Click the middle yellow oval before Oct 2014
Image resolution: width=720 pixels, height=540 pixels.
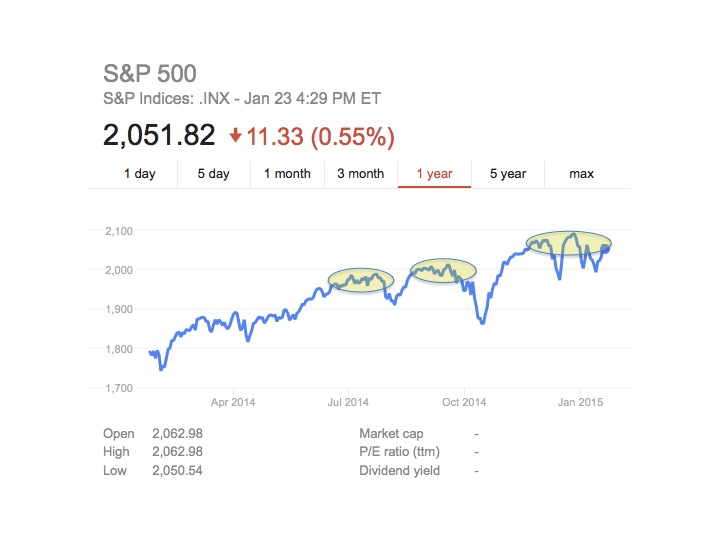point(444,270)
